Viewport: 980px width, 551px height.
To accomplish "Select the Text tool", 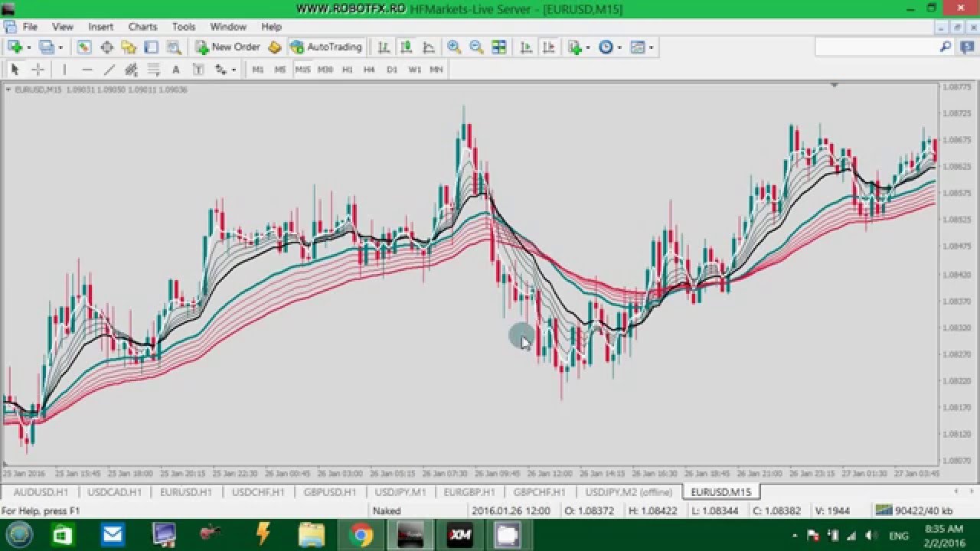I will pyautogui.click(x=175, y=70).
